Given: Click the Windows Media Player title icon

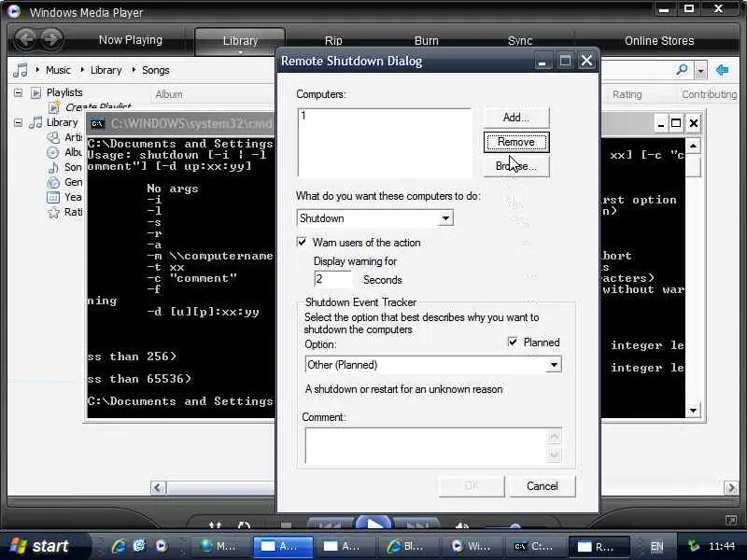Looking at the screenshot, I should (14, 11).
